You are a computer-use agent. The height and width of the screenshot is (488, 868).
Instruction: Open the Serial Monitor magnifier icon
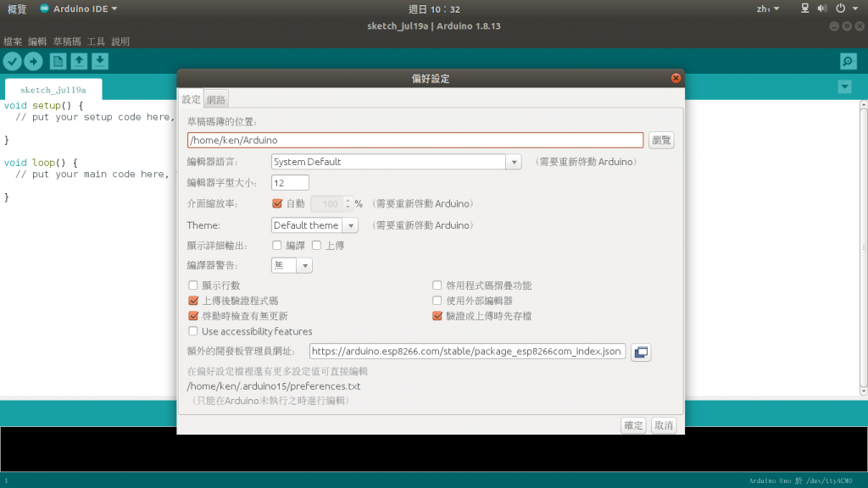tap(848, 61)
